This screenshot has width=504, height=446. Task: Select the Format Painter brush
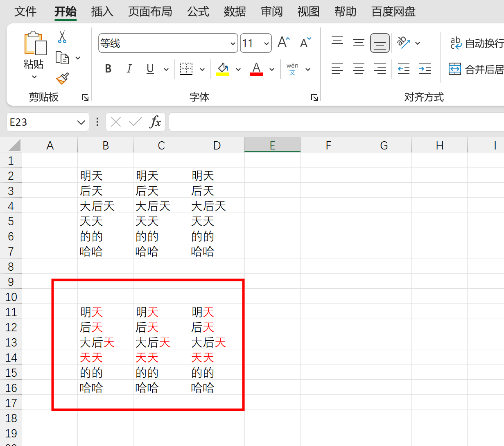[62, 78]
